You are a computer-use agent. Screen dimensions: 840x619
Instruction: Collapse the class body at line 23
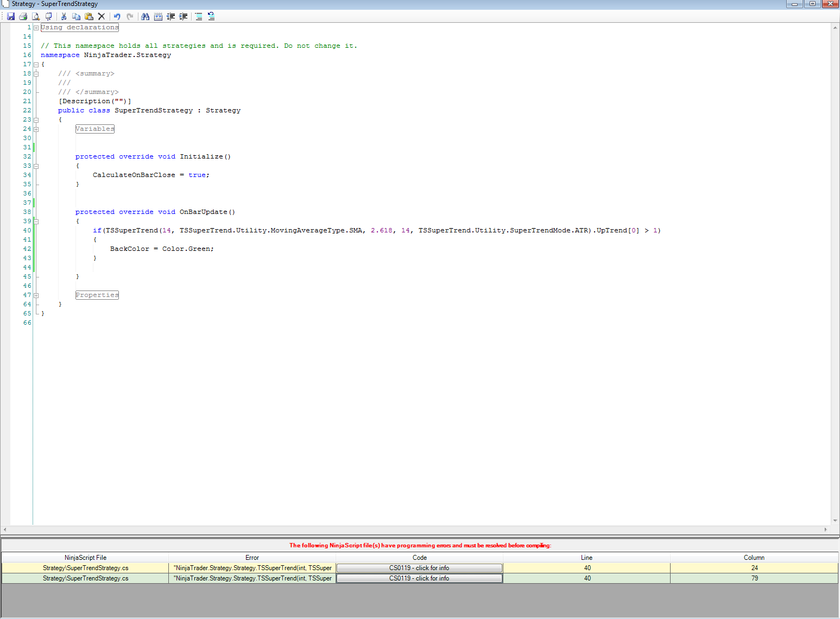point(36,120)
